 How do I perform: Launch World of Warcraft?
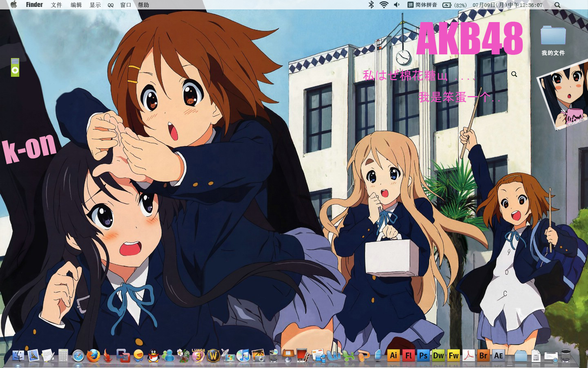pos(213,355)
